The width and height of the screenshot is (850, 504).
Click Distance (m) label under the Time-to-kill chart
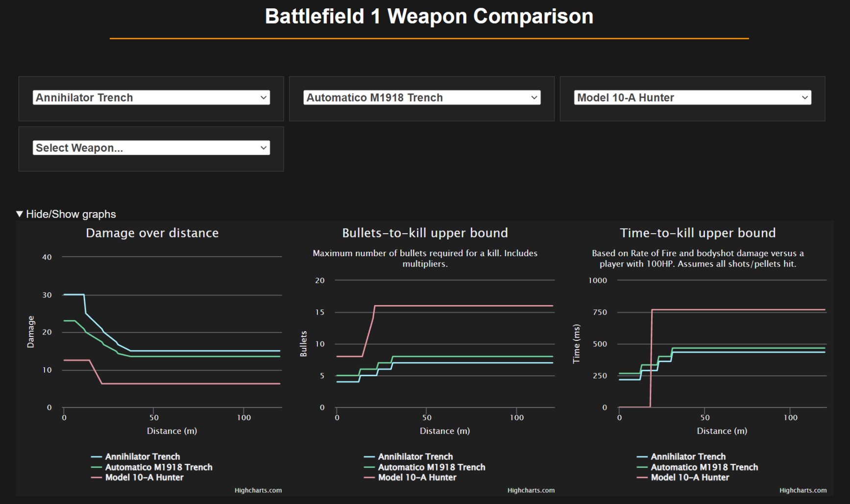click(722, 431)
